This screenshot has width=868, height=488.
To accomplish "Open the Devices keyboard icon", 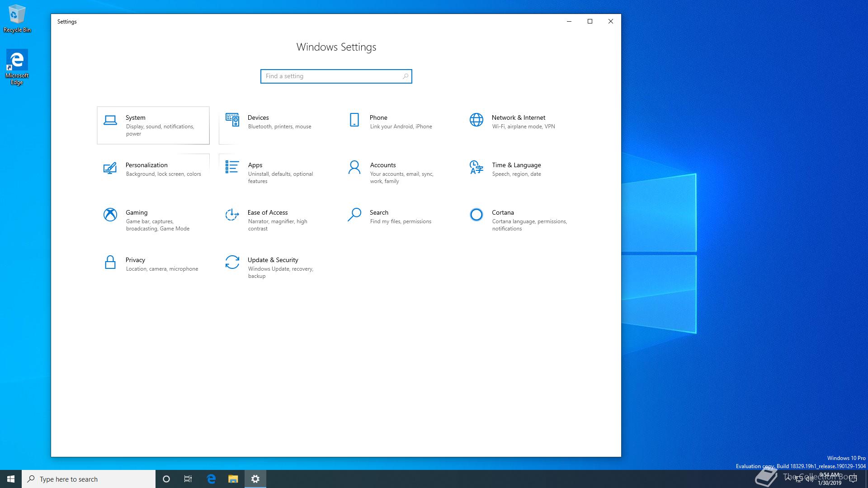I will tap(232, 120).
